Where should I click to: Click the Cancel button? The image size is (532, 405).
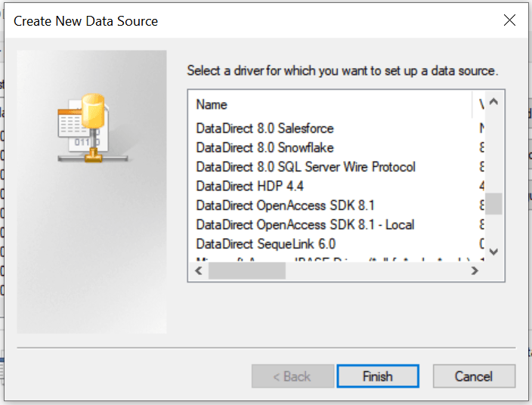474,376
